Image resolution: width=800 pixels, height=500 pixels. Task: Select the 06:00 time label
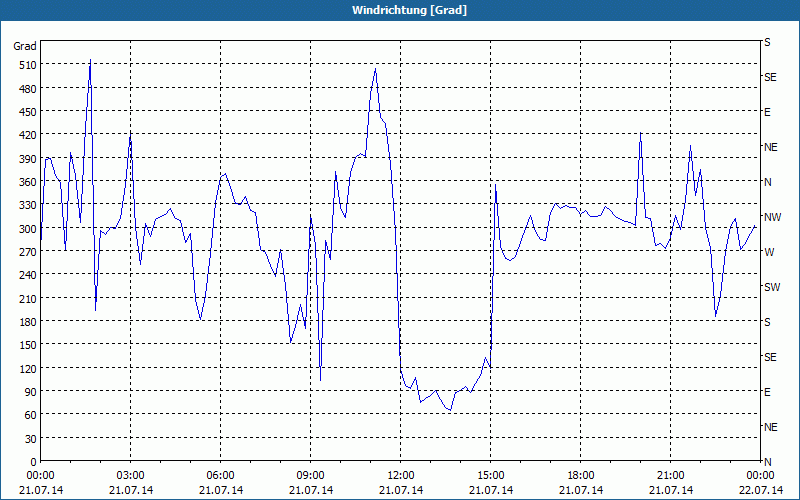point(220,476)
